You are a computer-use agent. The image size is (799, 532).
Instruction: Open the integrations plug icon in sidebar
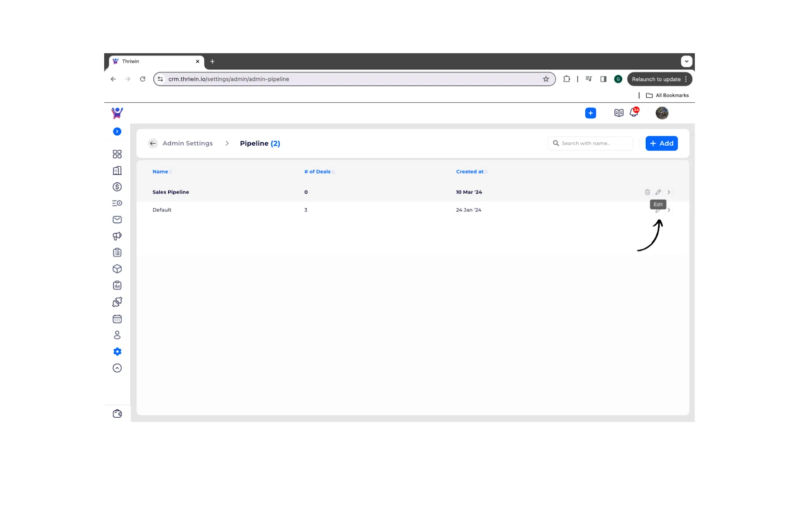pyautogui.click(x=117, y=302)
